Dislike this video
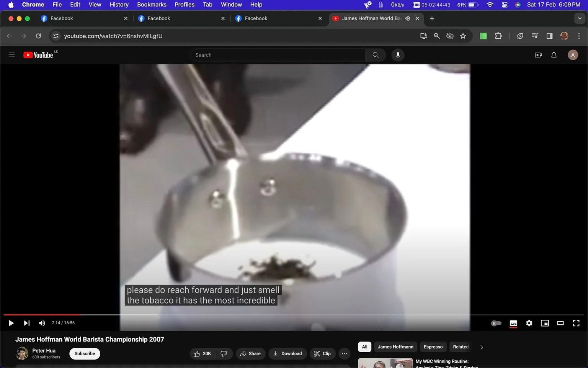The height and width of the screenshot is (368, 588). point(224,353)
